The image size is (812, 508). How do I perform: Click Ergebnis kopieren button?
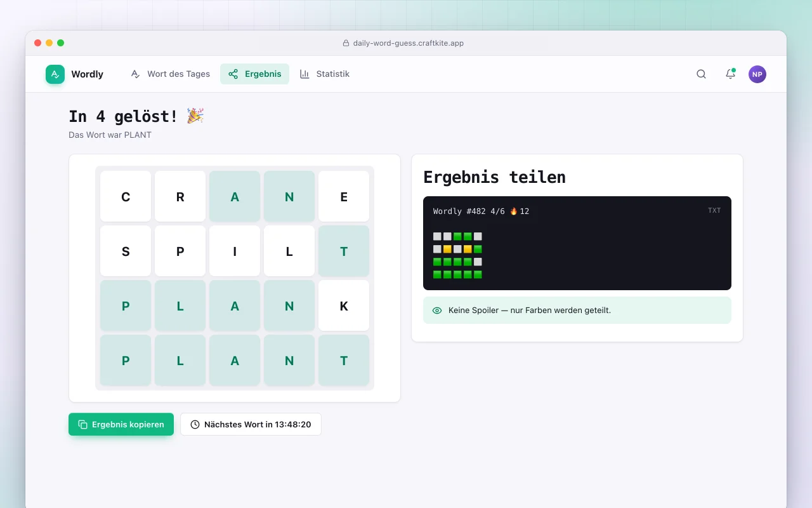click(x=121, y=424)
